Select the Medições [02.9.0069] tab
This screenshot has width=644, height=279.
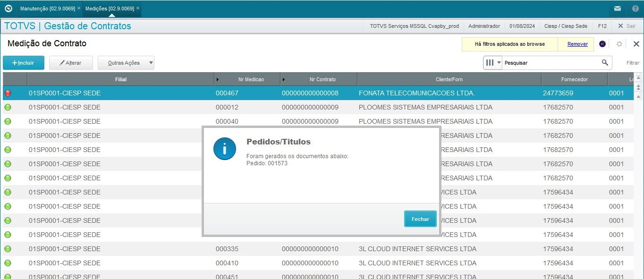point(110,8)
